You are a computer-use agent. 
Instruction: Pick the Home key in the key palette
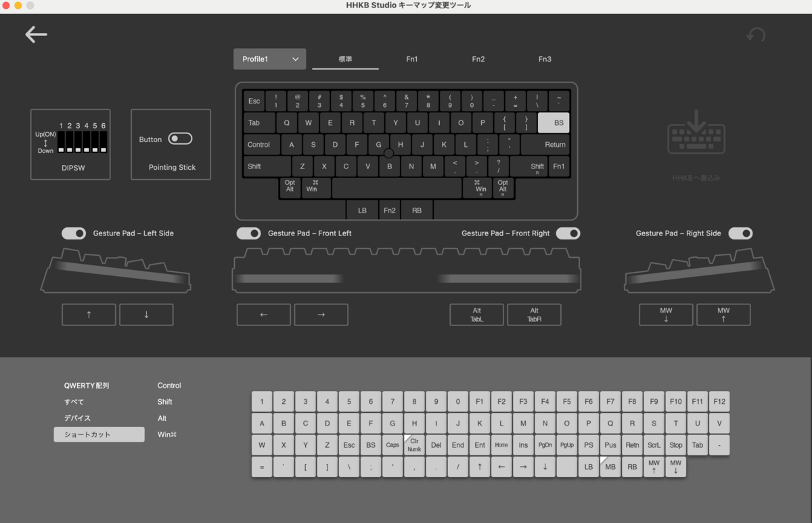tap(501, 445)
